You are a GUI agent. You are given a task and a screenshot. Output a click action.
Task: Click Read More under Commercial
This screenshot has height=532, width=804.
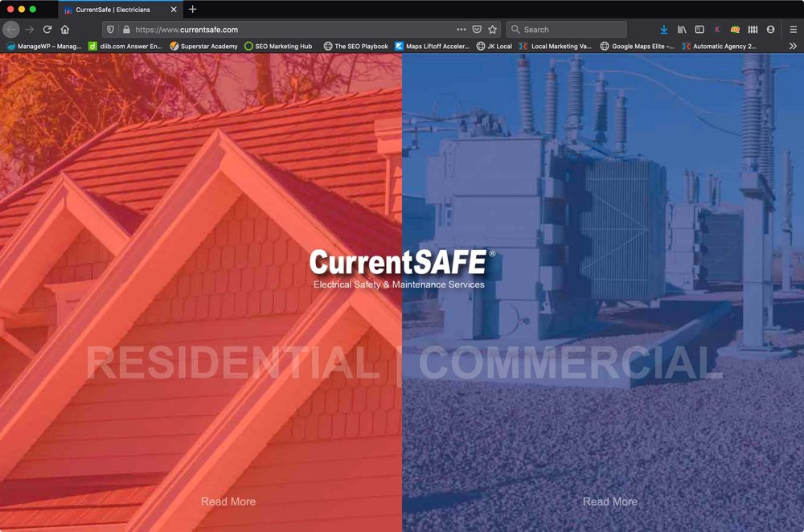[610, 501]
